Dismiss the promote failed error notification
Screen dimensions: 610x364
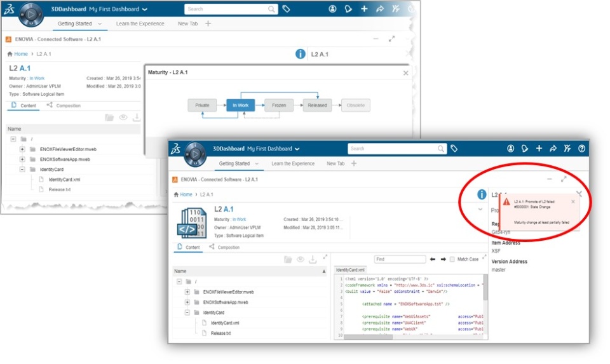[x=573, y=202]
